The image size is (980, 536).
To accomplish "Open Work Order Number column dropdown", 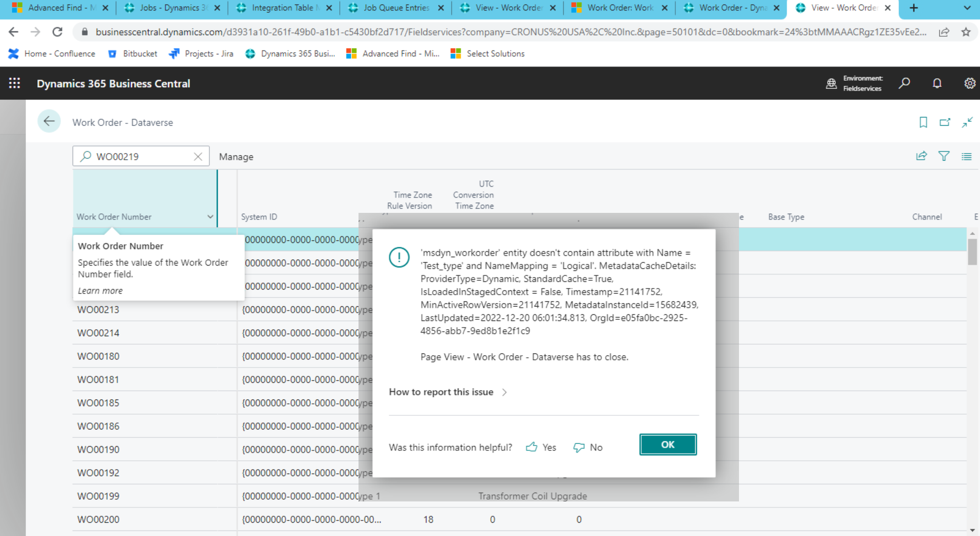I will [x=210, y=217].
